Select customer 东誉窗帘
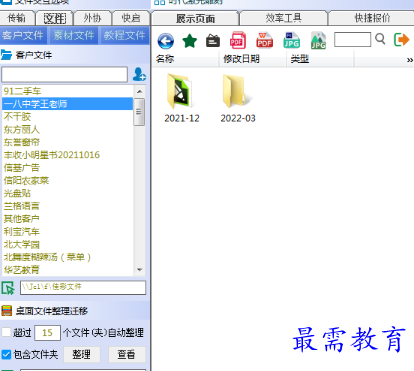414x371 pixels. coord(67,142)
